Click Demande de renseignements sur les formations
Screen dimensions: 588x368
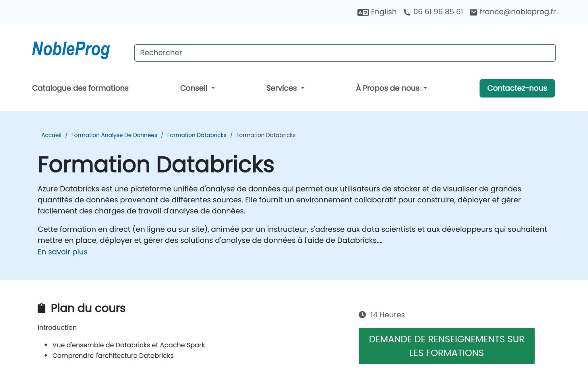point(446,346)
